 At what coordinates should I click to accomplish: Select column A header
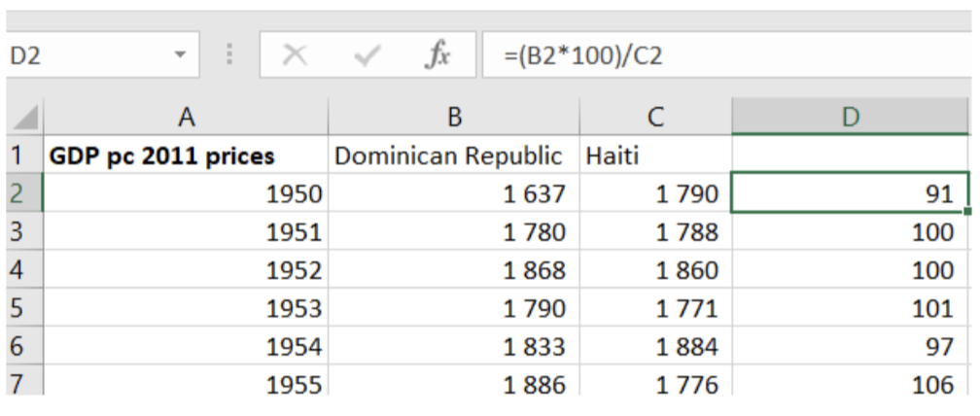(186, 117)
